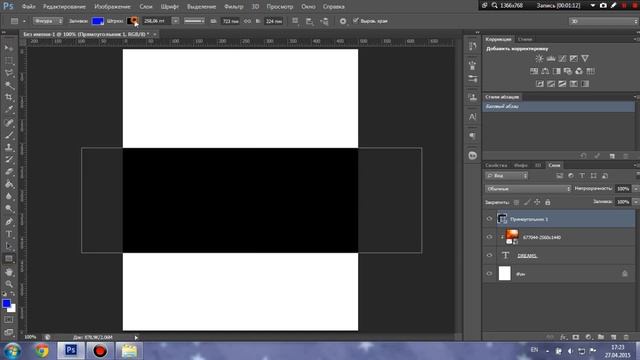Select the Базовый абзац paragraph style

point(558,106)
